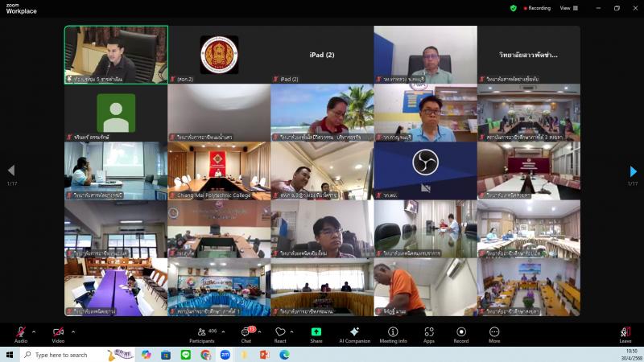This screenshot has height=362, width=644.
Task: Open LINE from the taskbar
Action: pos(186,355)
